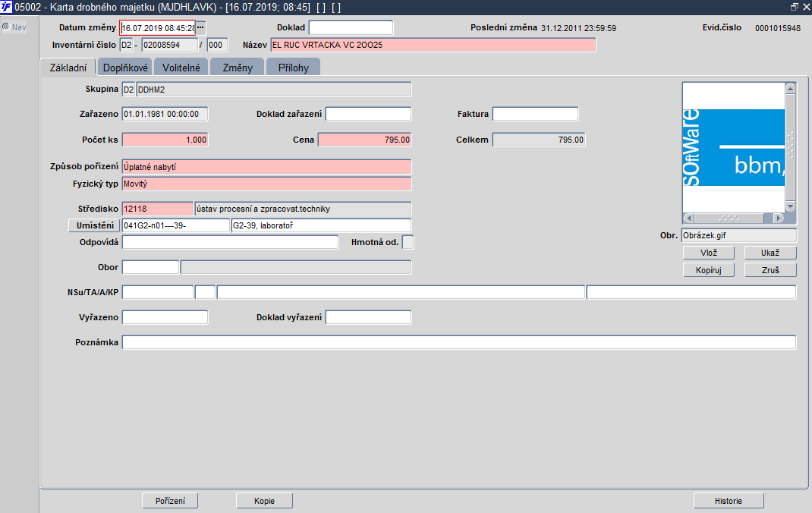Click the Název field EL RUC VRTACKA
The width and height of the screenshot is (812, 513).
click(433, 45)
